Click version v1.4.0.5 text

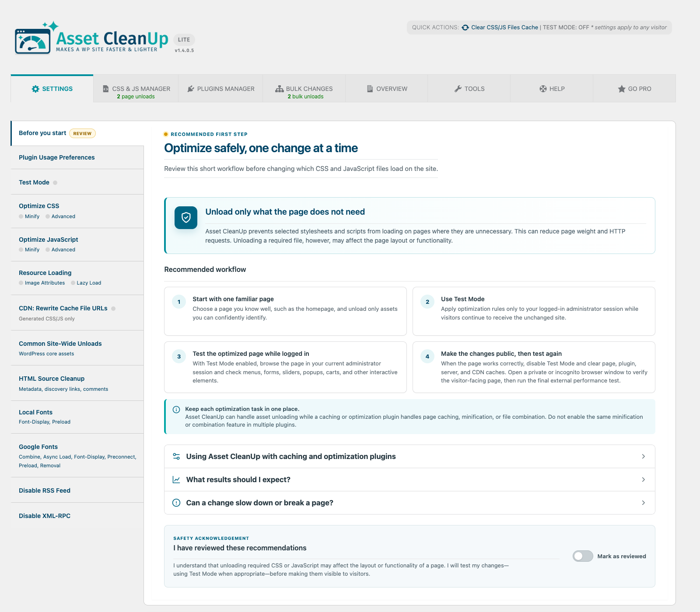(x=184, y=51)
